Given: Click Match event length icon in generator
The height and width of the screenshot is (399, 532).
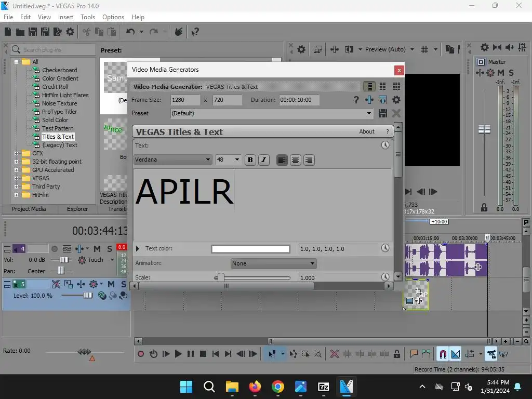Looking at the screenshot, I should pos(383,100).
